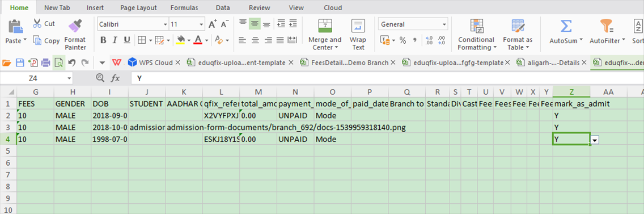Toggle the print preview button
The width and height of the screenshot is (644, 214).
[x=59, y=62]
